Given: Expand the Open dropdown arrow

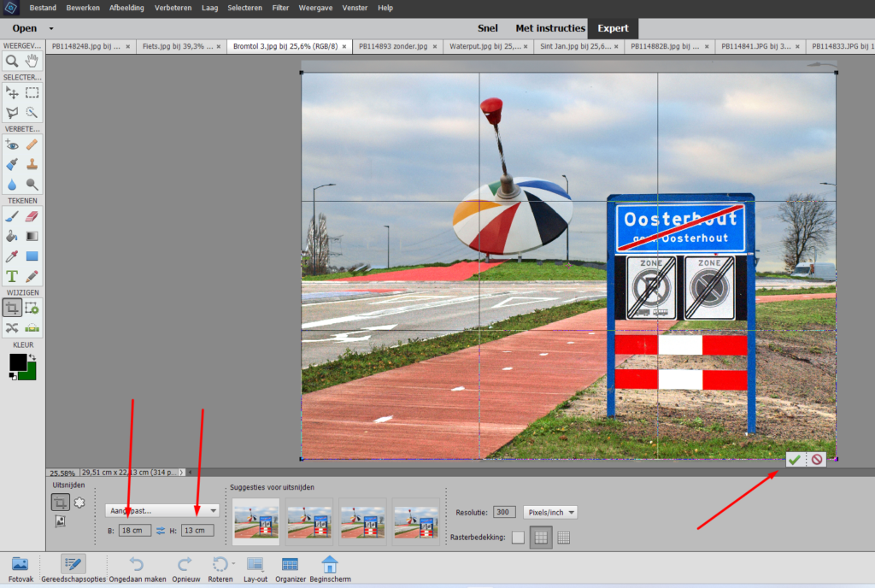Looking at the screenshot, I should (x=51, y=28).
